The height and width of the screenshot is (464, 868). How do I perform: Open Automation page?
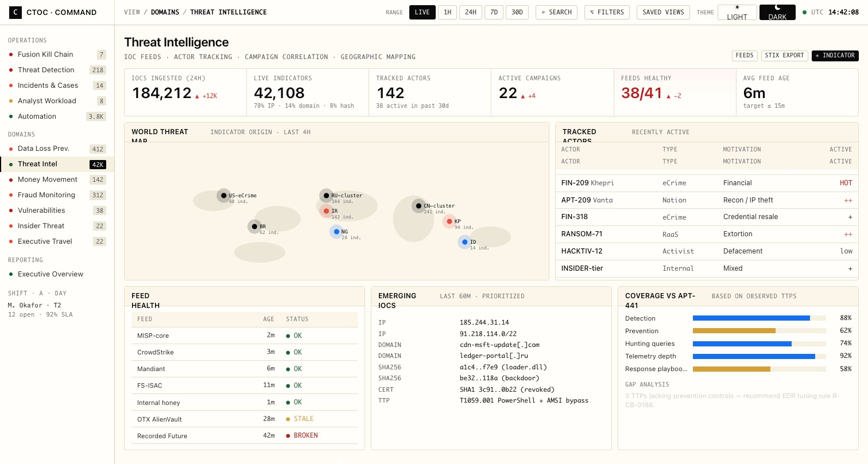point(57,116)
